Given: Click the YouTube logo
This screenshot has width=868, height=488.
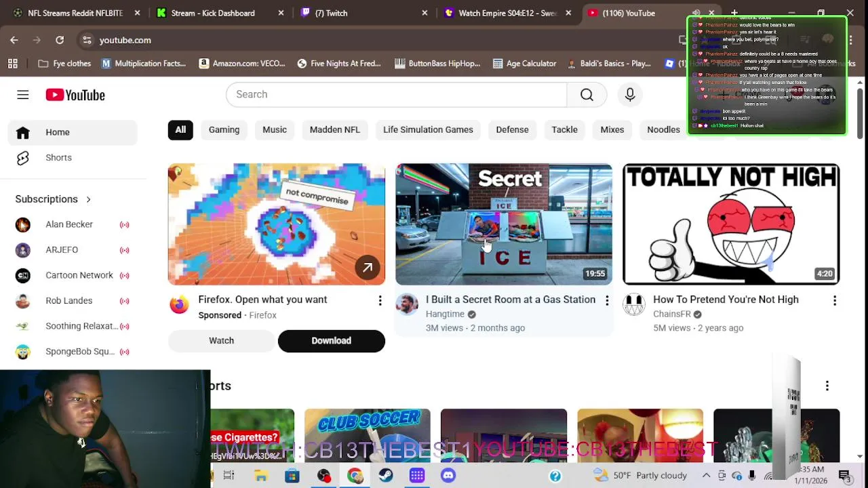Looking at the screenshot, I should click(x=75, y=95).
